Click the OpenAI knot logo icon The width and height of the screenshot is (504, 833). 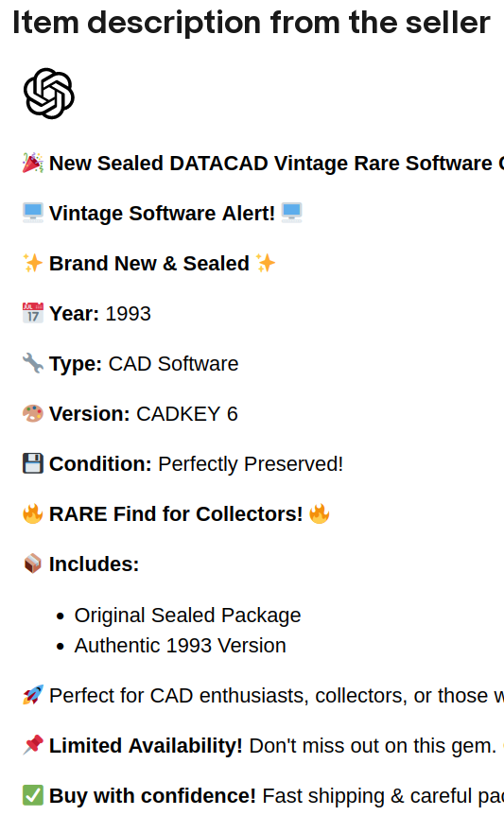(x=49, y=94)
